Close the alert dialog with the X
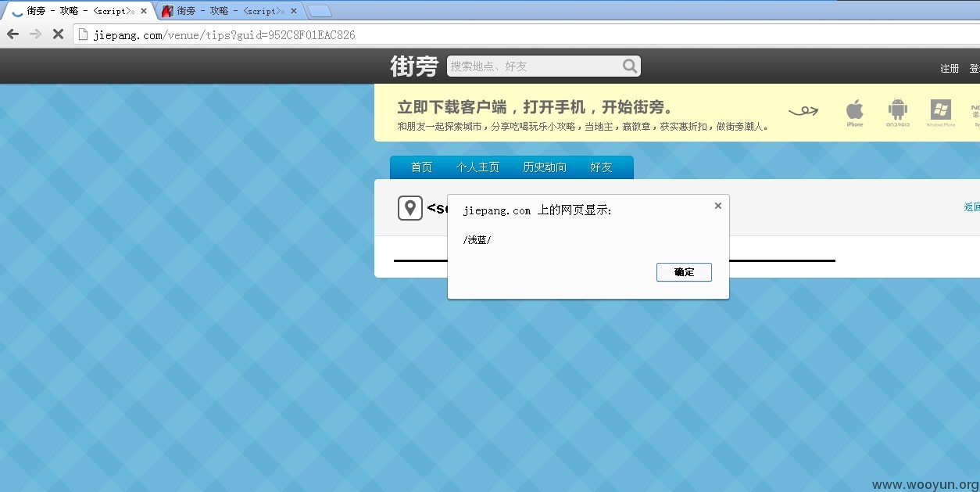This screenshot has height=492, width=980. pos(718,206)
